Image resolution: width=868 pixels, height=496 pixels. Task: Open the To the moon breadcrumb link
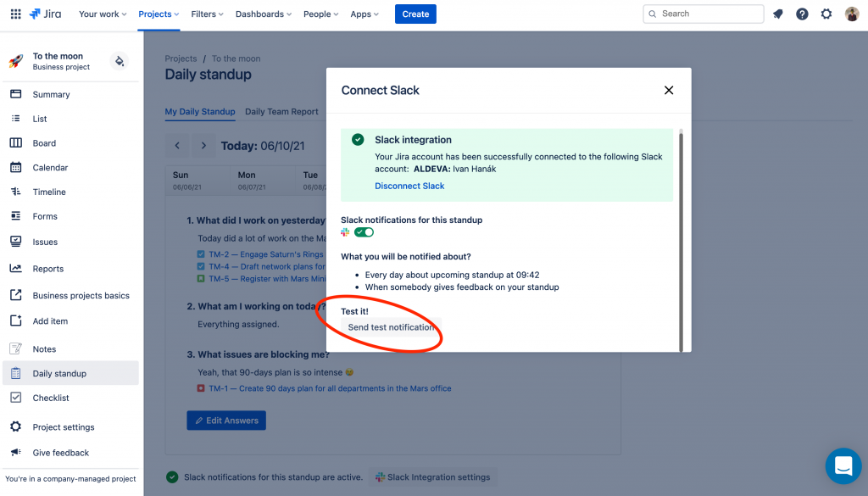pos(236,59)
